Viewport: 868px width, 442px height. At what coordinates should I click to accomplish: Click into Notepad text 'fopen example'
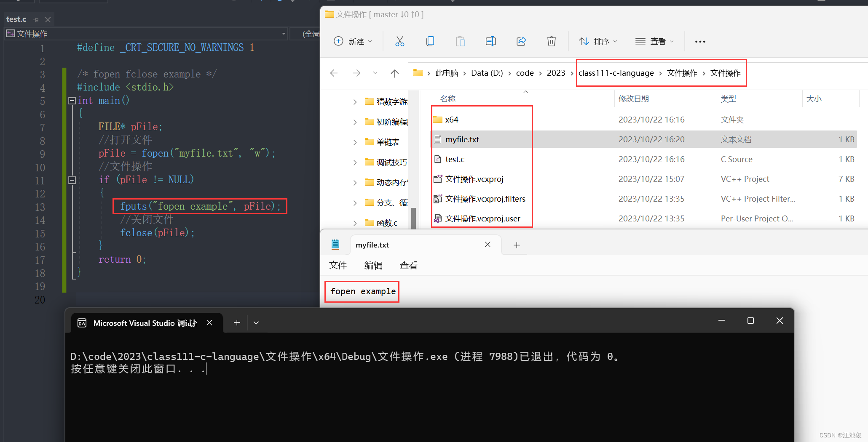coord(363,291)
